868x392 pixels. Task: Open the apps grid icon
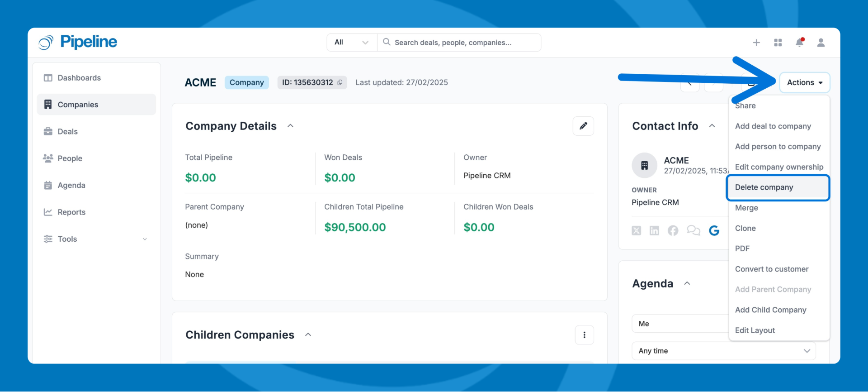coord(778,43)
